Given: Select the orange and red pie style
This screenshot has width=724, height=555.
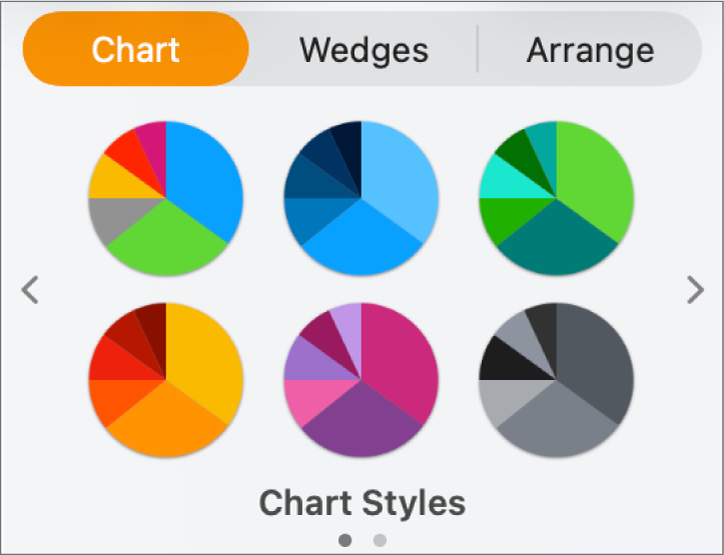Looking at the screenshot, I should 166,380.
